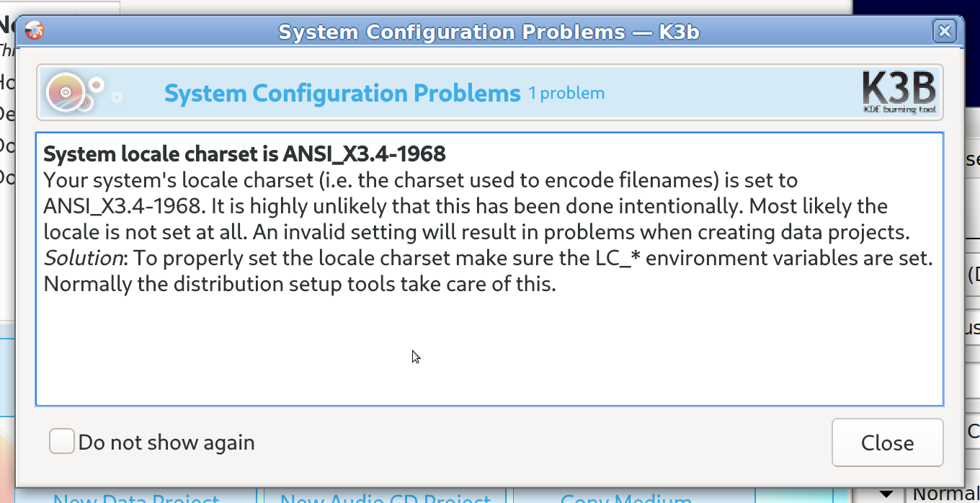Click the "KDE burning tool" tagline under logo
Image resolution: width=980 pixels, height=503 pixels.
click(899, 110)
